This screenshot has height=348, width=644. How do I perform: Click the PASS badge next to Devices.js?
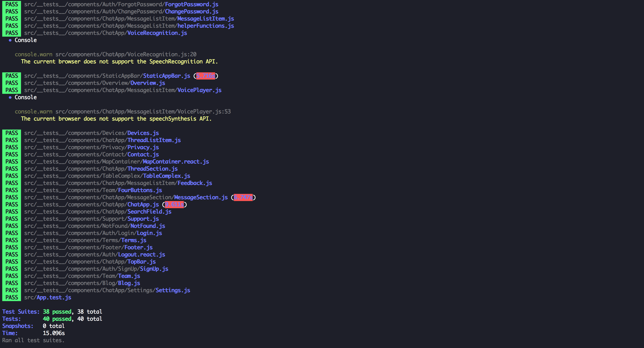tap(11, 133)
